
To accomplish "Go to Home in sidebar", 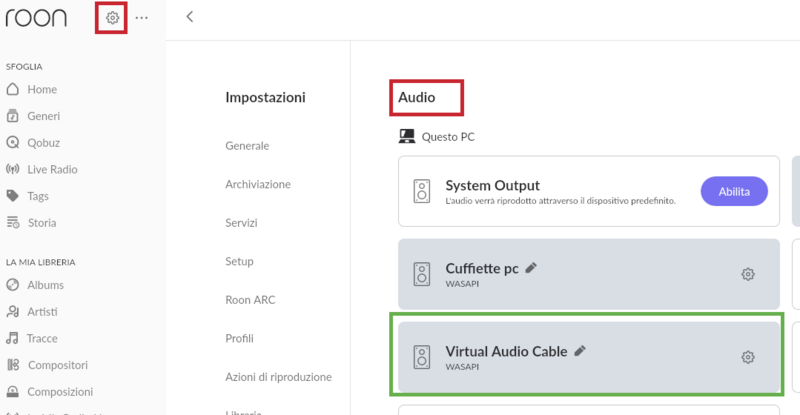I will click(x=41, y=90).
